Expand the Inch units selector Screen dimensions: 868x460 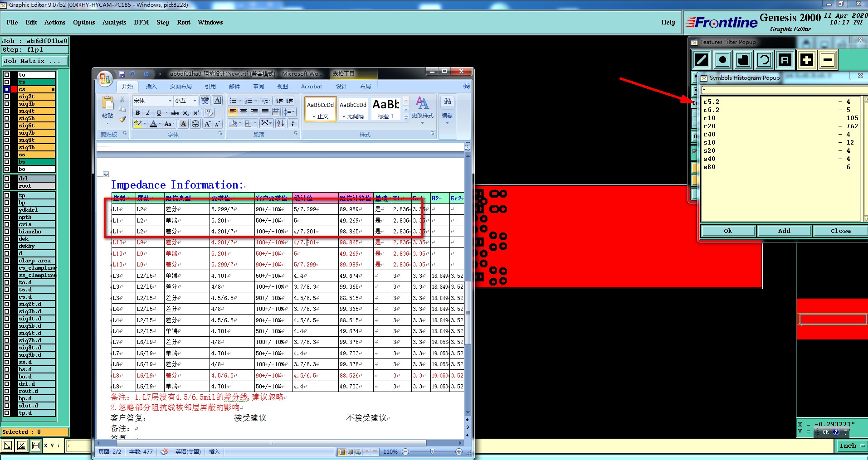[x=852, y=446]
